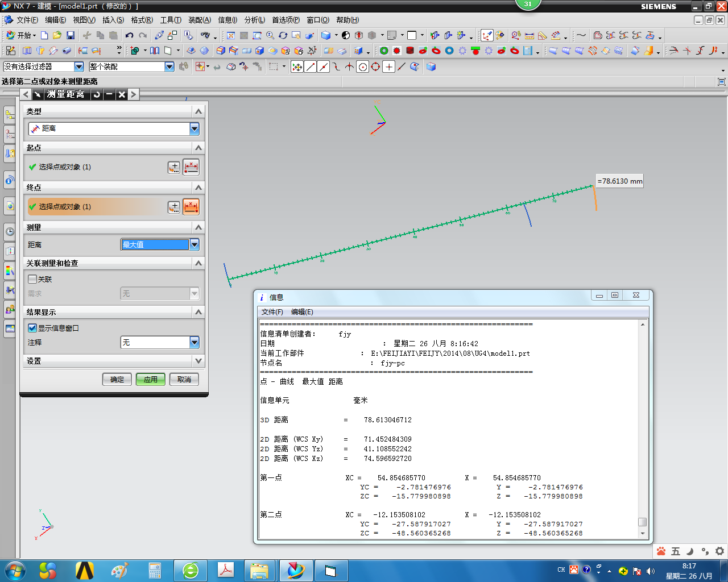Click the OK button in the measure dialog
The width and height of the screenshot is (728, 582).
(x=117, y=380)
